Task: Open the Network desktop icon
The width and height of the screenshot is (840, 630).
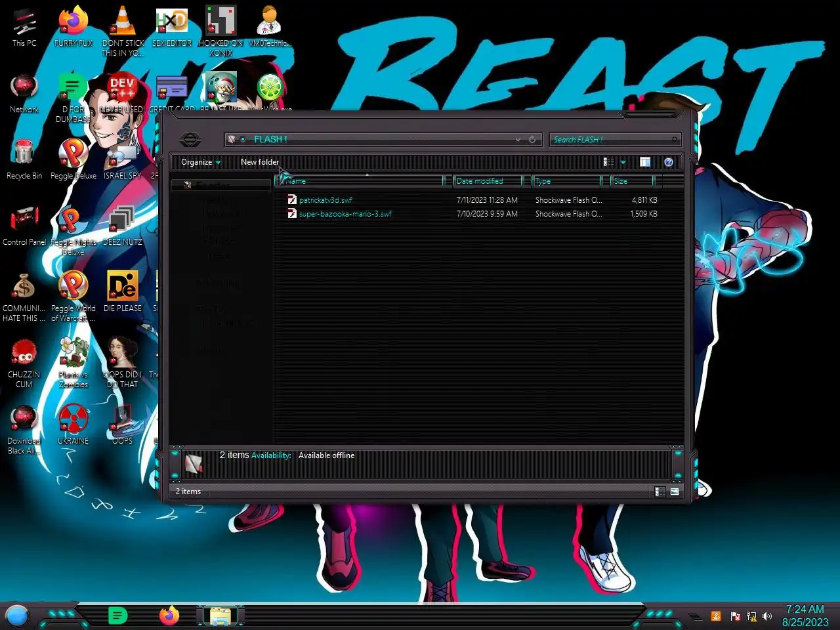Action: [x=24, y=93]
